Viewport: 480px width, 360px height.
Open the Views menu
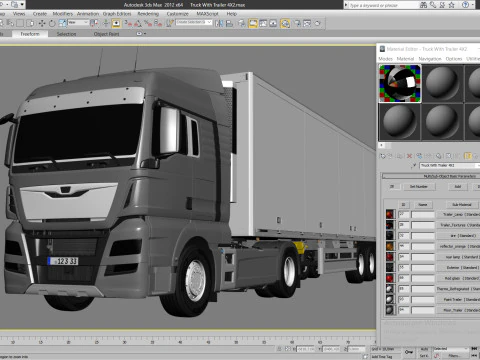(x=19, y=14)
